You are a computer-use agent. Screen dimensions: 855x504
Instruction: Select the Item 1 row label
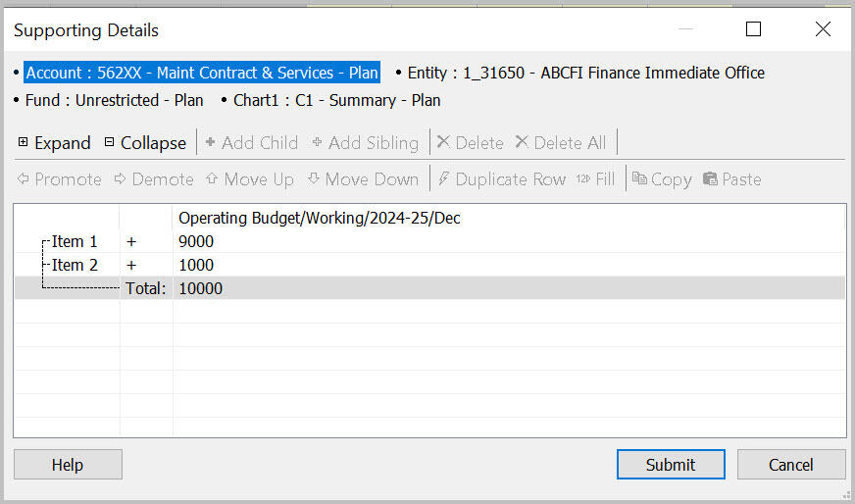(x=75, y=241)
